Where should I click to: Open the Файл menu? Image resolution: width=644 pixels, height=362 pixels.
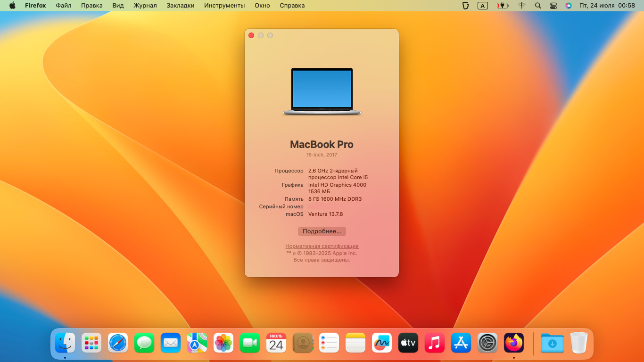tap(64, 6)
